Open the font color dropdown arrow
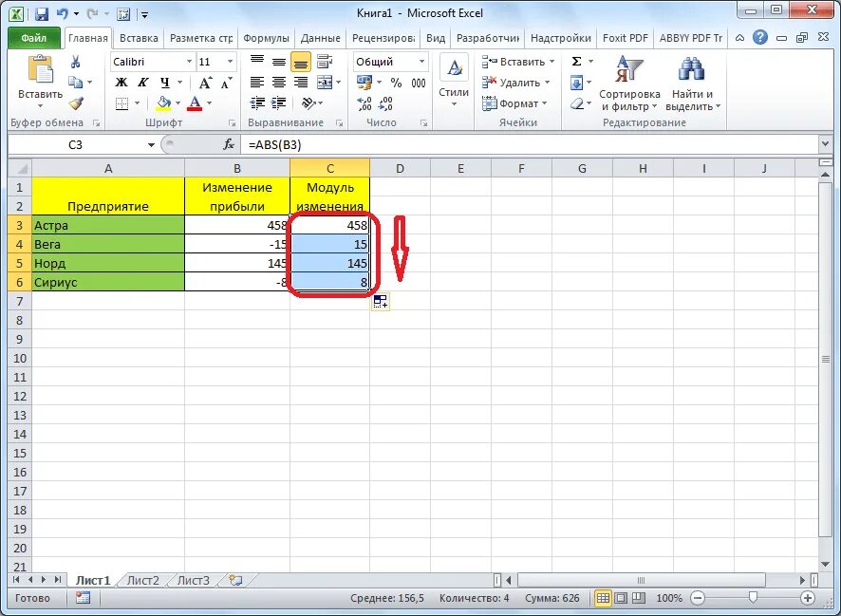 pyautogui.click(x=209, y=103)
